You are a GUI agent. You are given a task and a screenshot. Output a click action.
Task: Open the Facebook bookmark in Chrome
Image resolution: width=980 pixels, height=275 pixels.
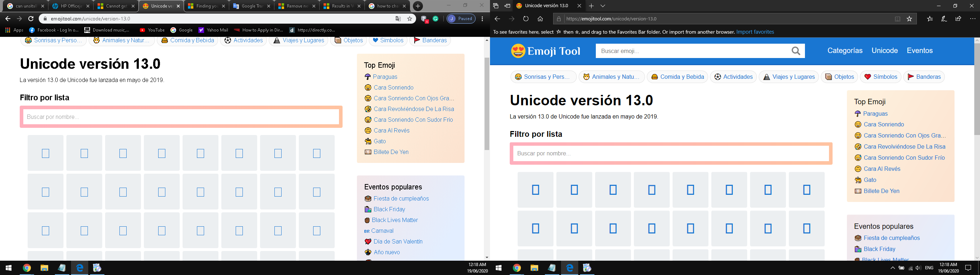(x=55, y=30)
